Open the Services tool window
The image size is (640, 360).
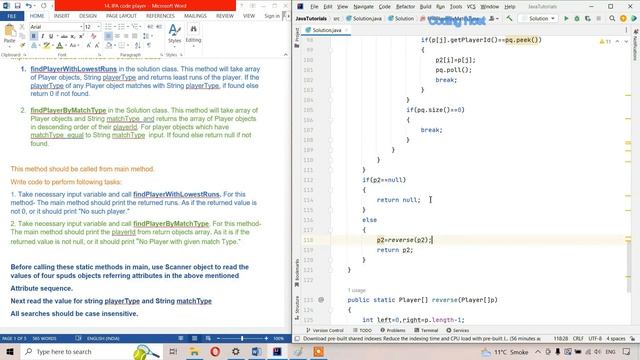coord(458,330)
